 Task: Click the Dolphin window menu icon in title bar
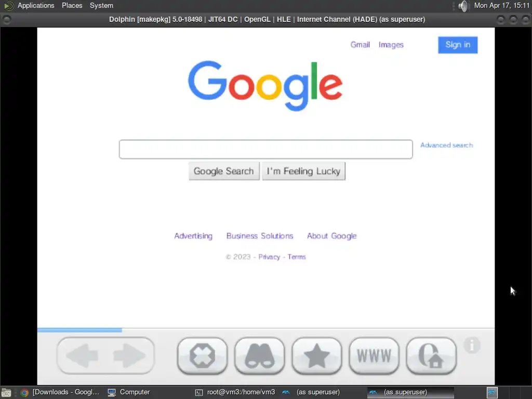tap(6, 19)
